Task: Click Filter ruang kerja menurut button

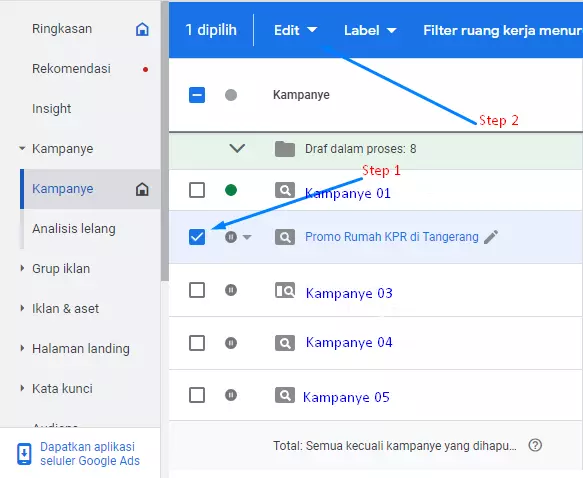Action: click(x=503, y=30)
